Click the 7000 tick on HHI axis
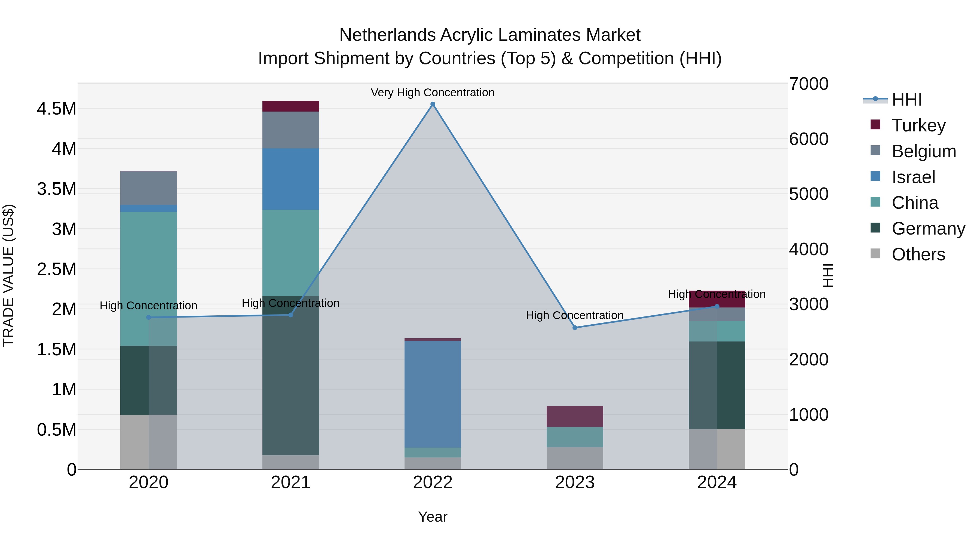 (809, 84)
